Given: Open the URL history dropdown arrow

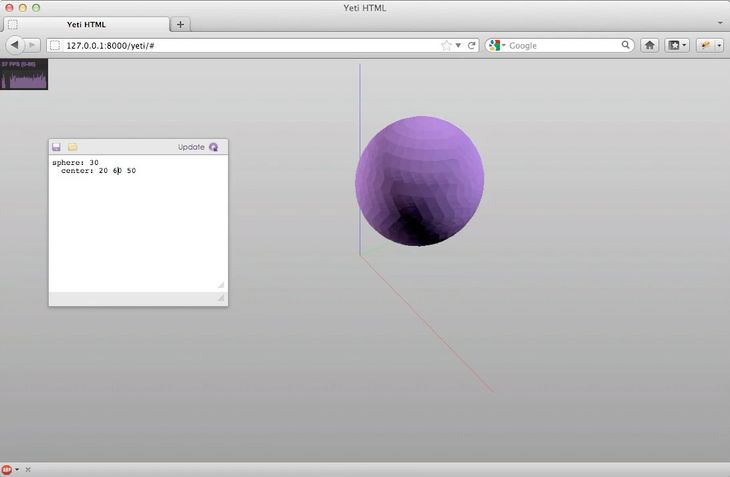Looking at the screenshot, I should 458,45.
